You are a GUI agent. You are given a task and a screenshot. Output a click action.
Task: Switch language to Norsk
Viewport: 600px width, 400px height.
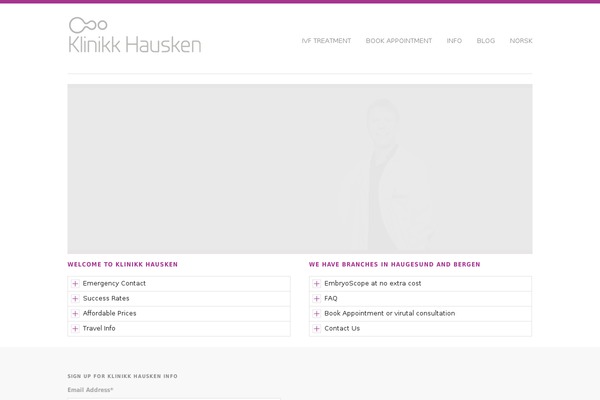coord(521,41)
